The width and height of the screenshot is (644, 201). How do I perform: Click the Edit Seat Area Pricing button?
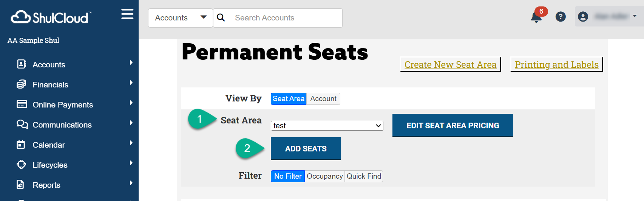[452, 126]
